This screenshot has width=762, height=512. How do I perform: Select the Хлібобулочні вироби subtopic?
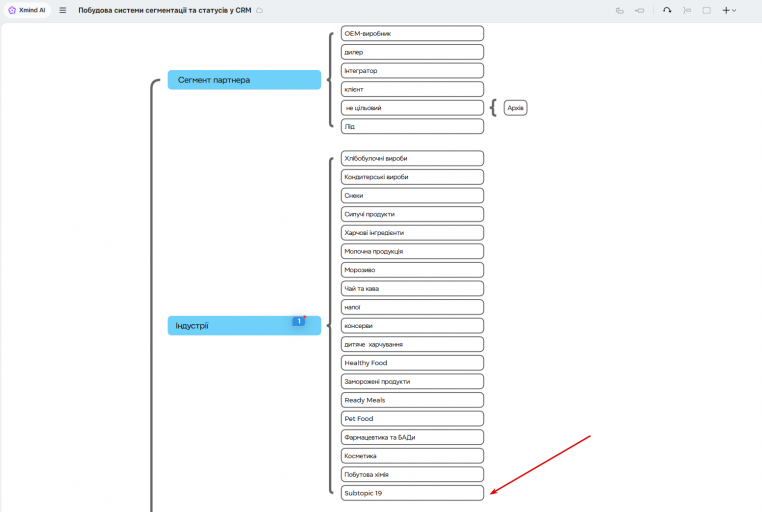[x=412, y=158]
